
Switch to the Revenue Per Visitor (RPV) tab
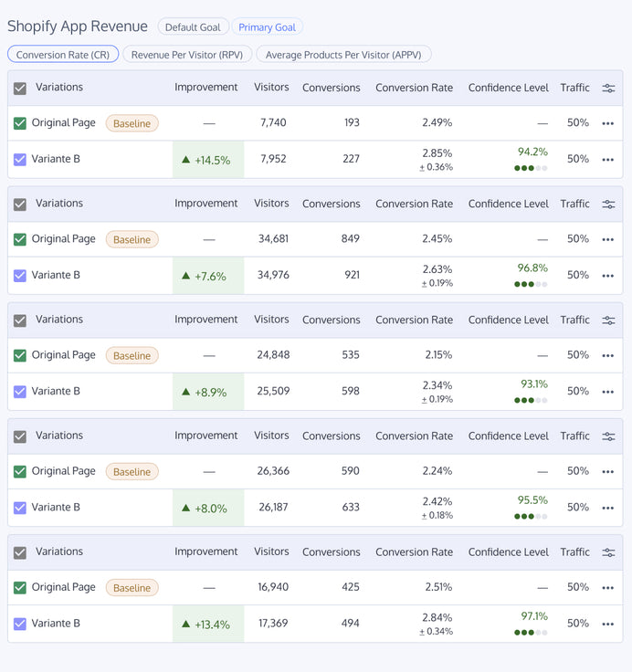[x=187, y=55]
